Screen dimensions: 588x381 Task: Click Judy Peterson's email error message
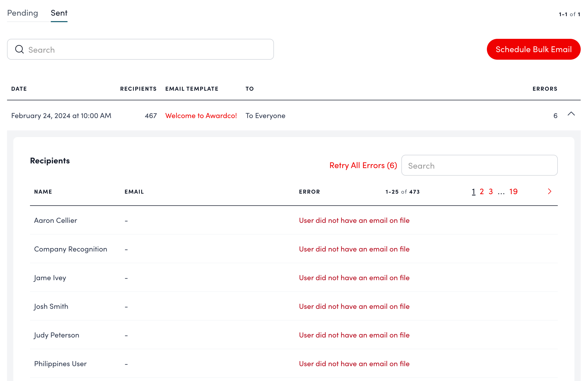tap(354, 335)
